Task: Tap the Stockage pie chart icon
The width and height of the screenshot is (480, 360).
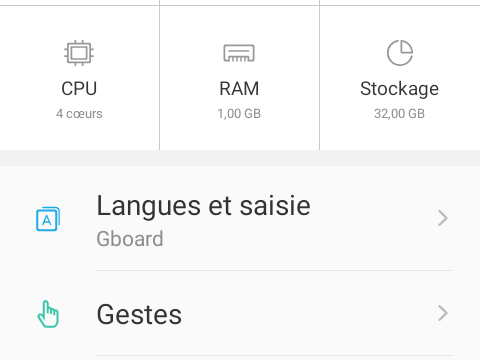Action: (x=400, y=53)
